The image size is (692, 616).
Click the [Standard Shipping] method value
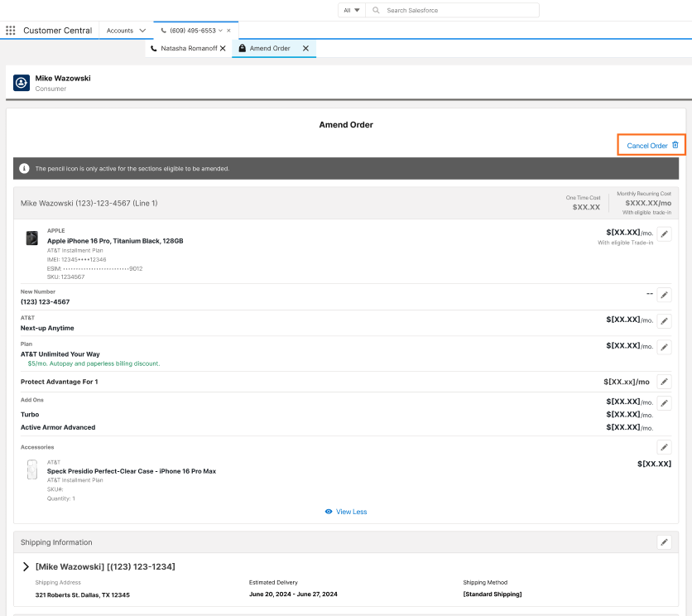[x=493, y=594]
